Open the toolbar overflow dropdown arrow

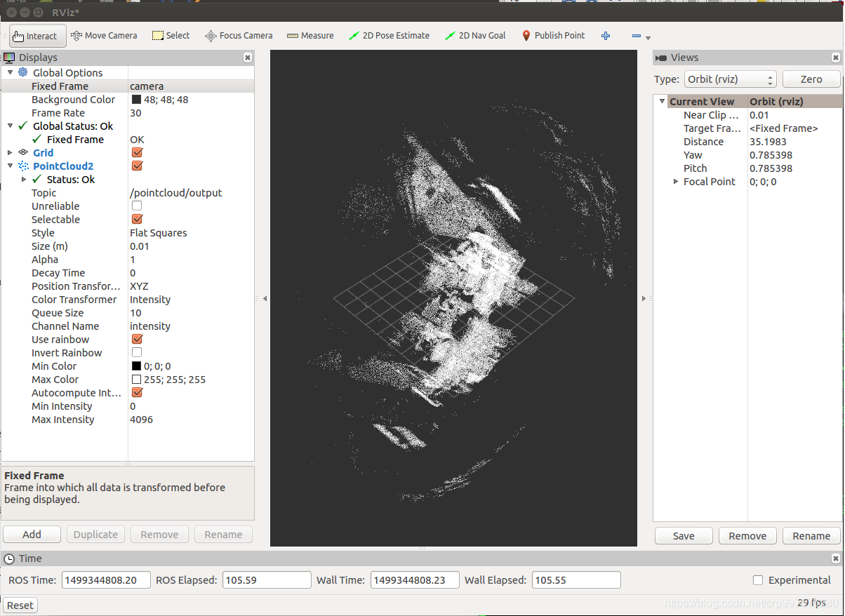pos(648,38)
